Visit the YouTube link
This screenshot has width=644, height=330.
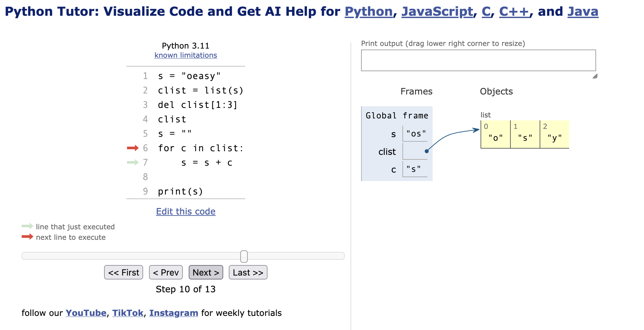[86, 313]
